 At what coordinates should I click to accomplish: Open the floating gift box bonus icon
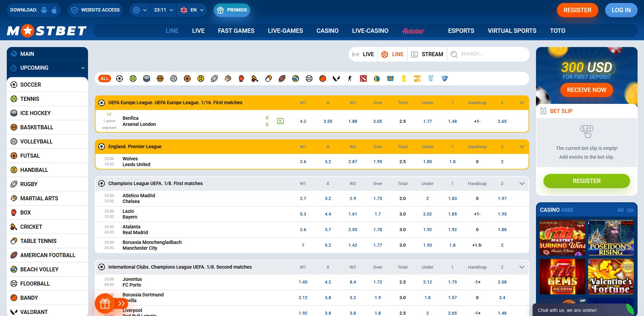105,303
